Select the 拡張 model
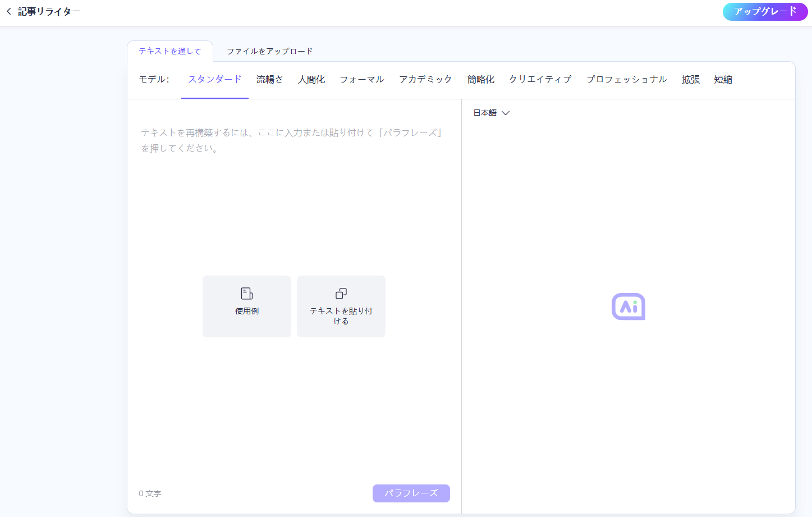The height and width of the screenshot is (517, 812). 691,79
